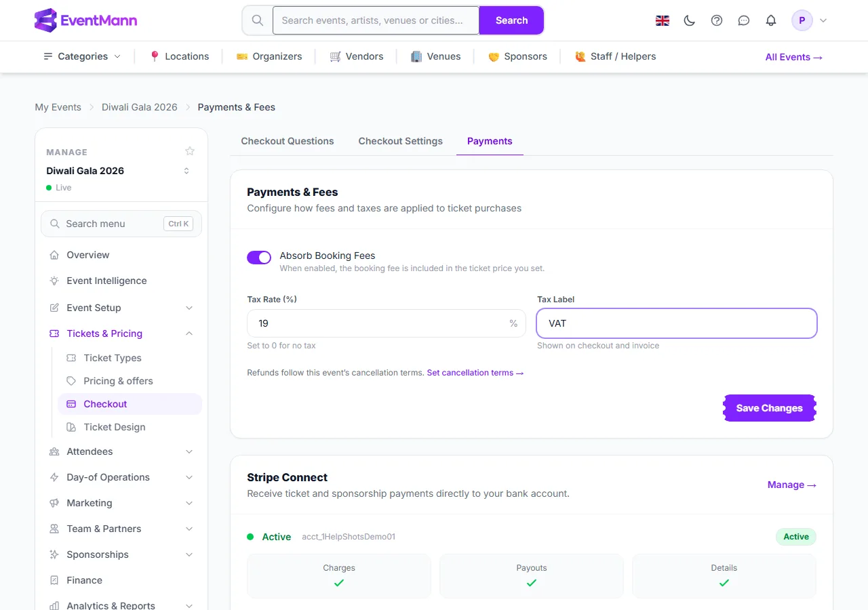The height and width of the screenshot is (610, 868).
Task: Open Sponsors in the navigation bar
Action: 517,56
